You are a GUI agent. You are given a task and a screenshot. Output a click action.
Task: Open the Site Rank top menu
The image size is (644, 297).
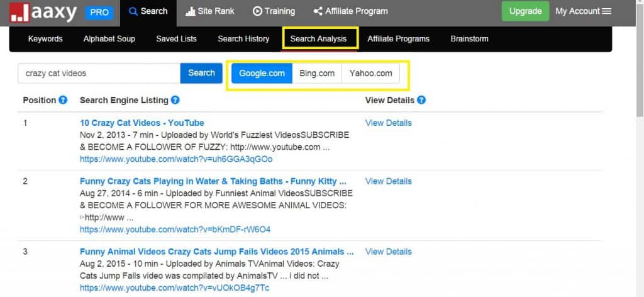(x=210, y=11)
